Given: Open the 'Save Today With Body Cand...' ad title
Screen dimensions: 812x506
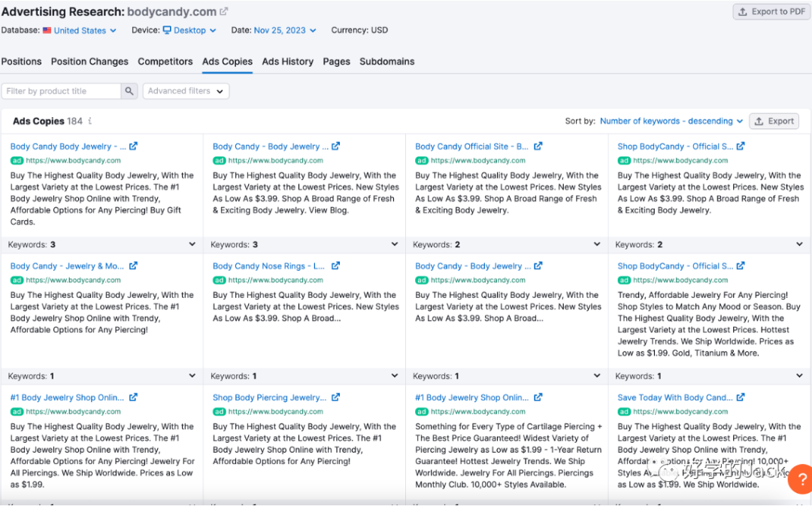Looking at the screenshot, I should (x=674, y=398).
